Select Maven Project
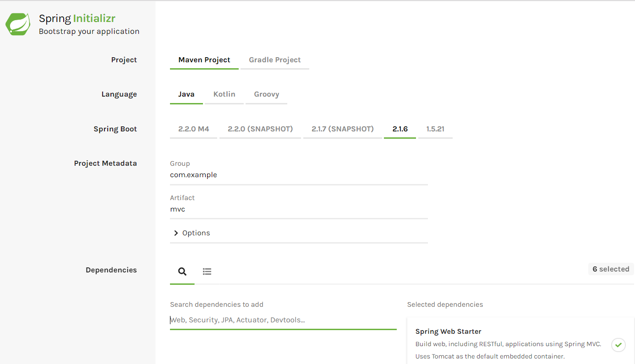635x364 pixels. click(204, 60)
